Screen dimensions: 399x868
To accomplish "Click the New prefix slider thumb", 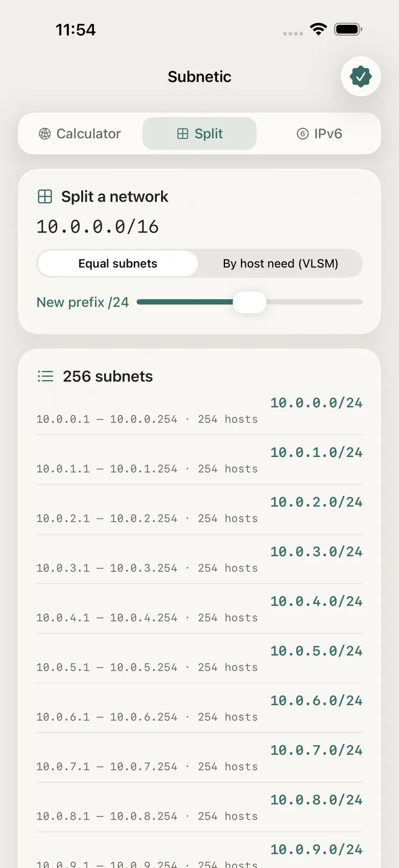I will pos(250,302).
